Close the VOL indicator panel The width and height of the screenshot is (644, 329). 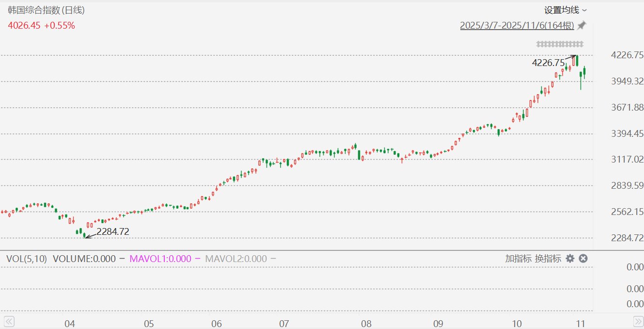pos(583,259)
